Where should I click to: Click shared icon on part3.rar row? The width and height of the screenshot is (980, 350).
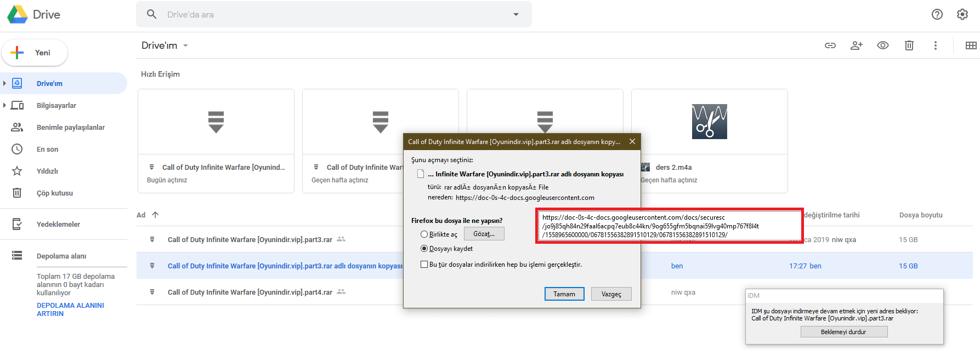tap(341, 239)
